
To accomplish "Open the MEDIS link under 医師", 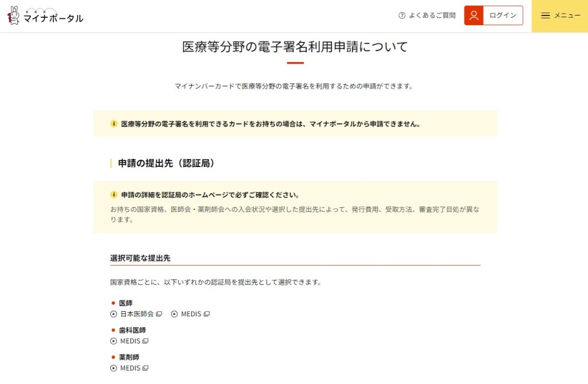I will point(191,314).
